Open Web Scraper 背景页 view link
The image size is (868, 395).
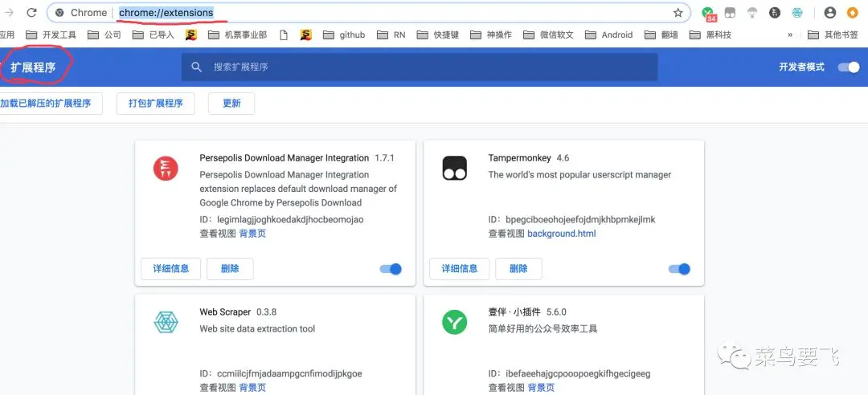[252, 388]
